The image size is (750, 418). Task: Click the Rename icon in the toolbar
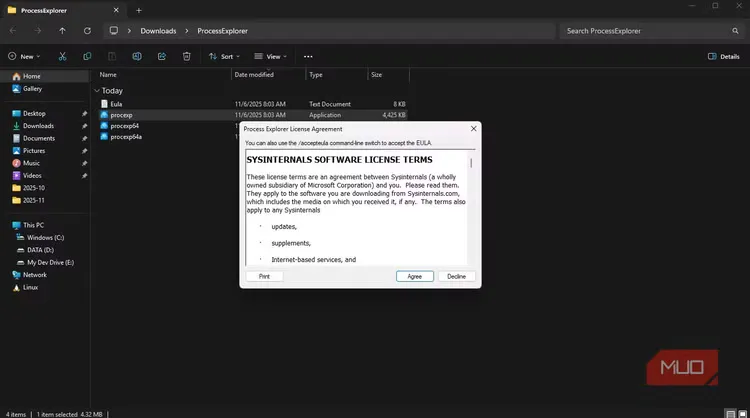[137, 56]
